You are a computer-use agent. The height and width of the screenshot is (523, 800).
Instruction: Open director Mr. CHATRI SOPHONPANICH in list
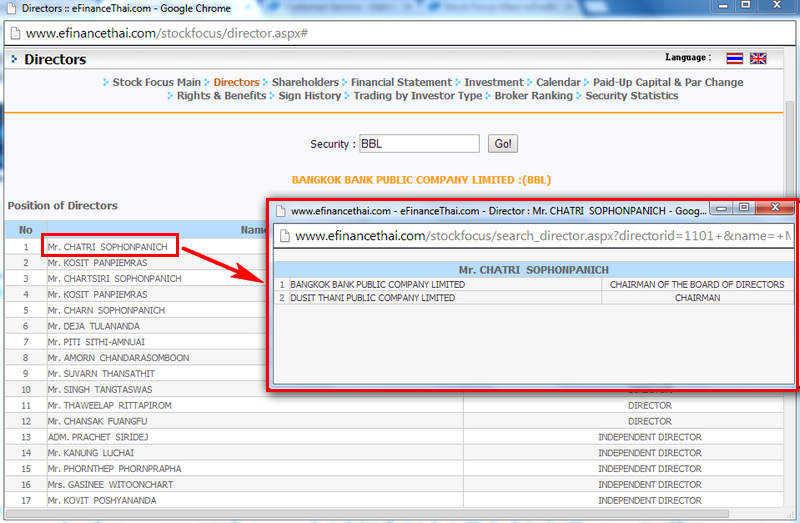(x=108, y=247)
